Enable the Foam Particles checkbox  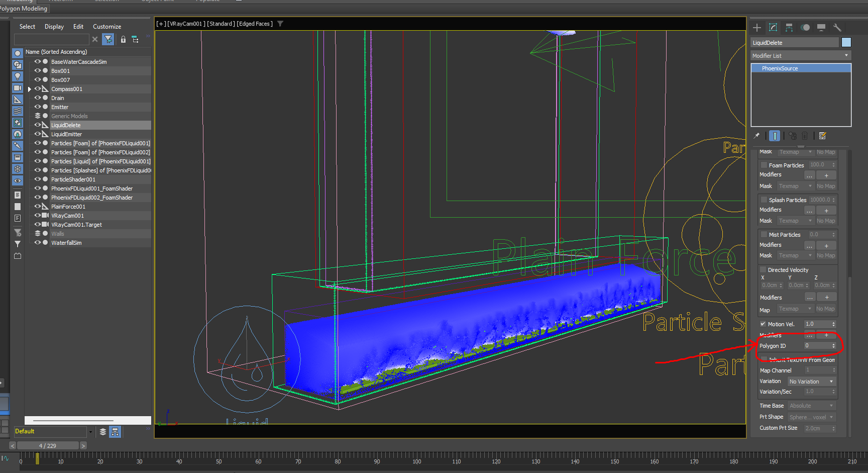(764, 165)
